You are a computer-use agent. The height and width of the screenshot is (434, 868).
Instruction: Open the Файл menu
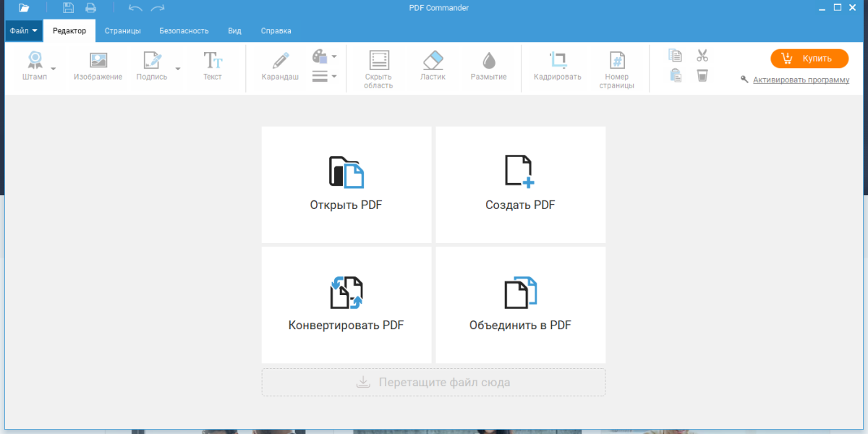[x=24, y=31]
